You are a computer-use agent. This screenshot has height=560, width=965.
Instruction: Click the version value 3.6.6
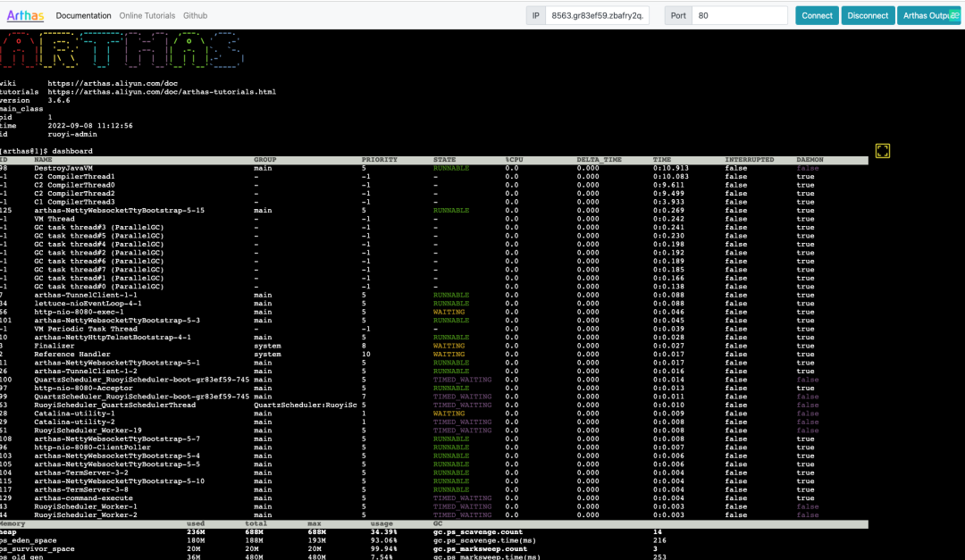point(59,100)
